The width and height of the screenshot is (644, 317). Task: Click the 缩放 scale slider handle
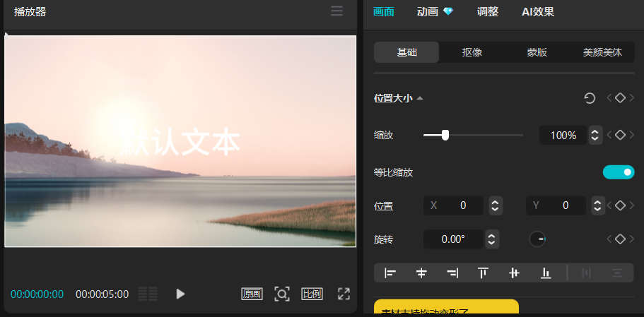(445, 135)
